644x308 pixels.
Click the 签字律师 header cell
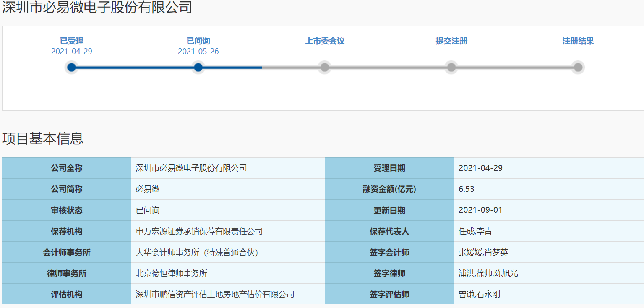click(389, 273)
